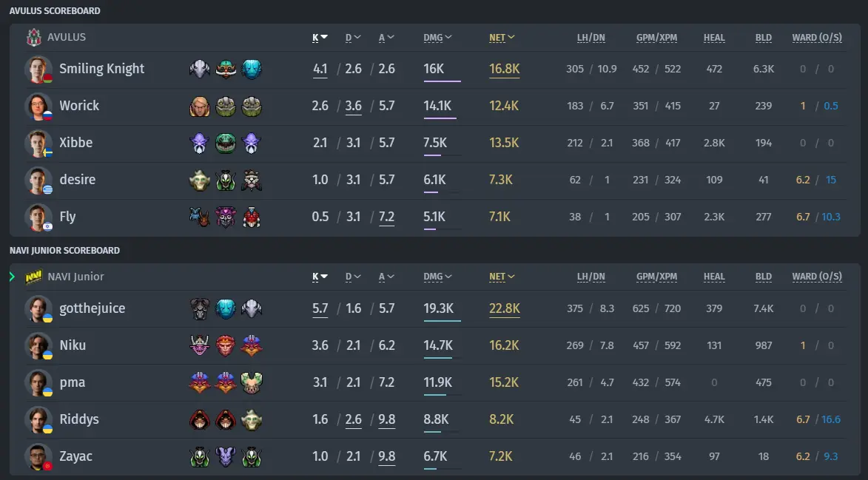Sort AVULUS scoreboard by A column
The height and width of the screenshot is (480, 868).
[x=386, y=38]
